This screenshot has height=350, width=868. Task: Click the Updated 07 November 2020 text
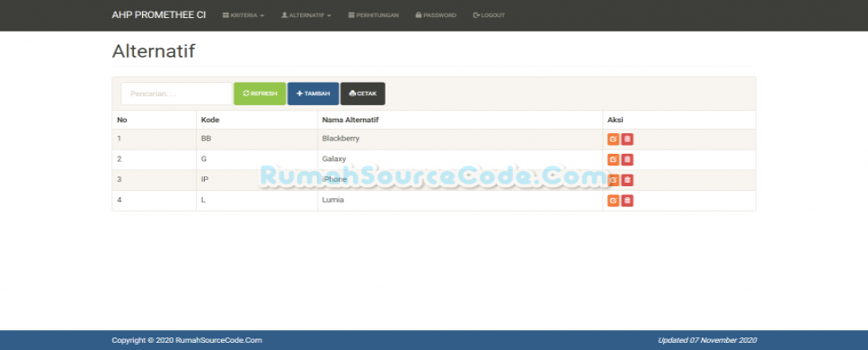point(707,340)
